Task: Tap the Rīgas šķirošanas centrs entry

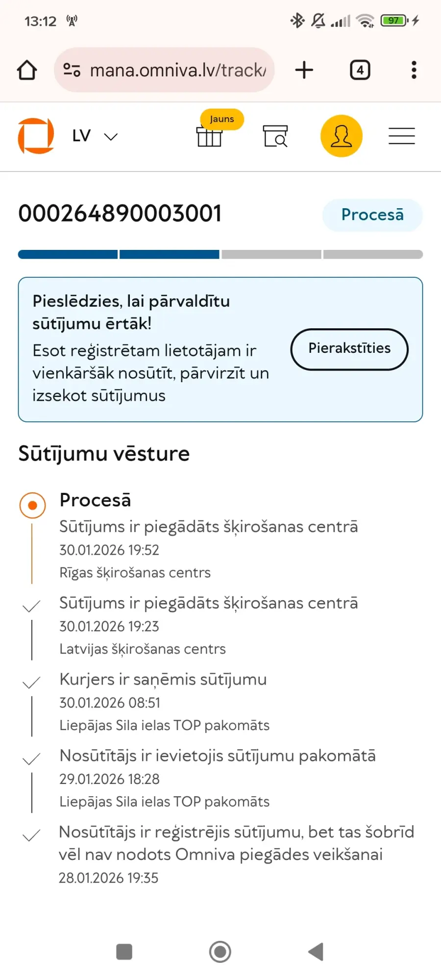Action: [x=135, y=572]
